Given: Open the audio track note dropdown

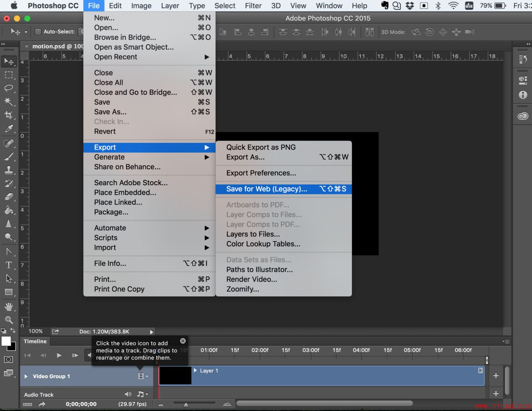Looking at the screenshot, I should pyautogui.click(x=142, y=394).
